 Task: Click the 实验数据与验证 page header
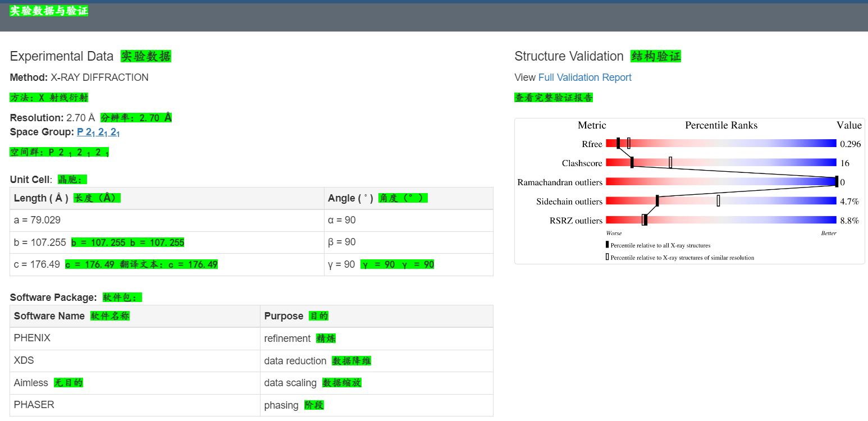point(49,11)
